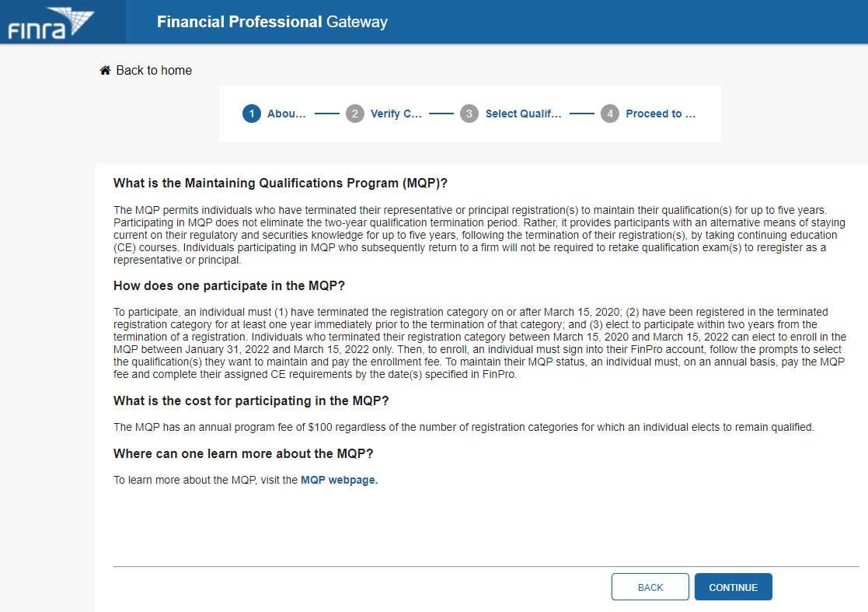Select the step 3 circle icon
868x612 pixels.
[x=469, y=114]
